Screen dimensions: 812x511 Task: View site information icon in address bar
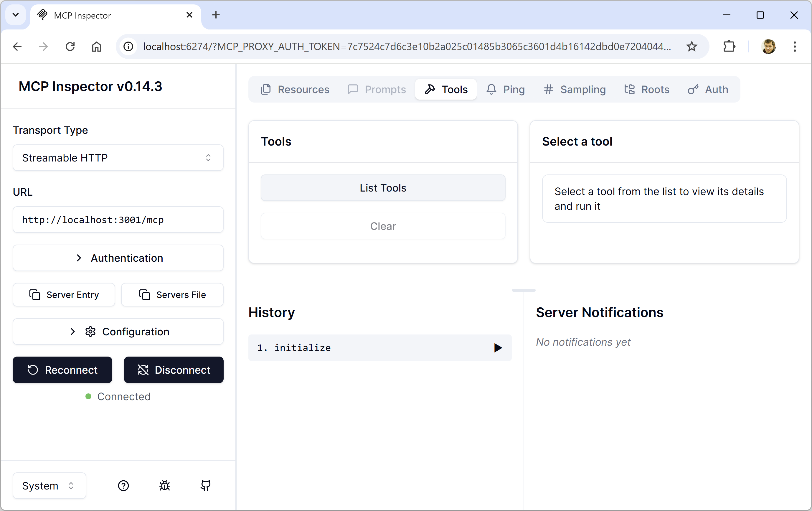coord(128,47)
